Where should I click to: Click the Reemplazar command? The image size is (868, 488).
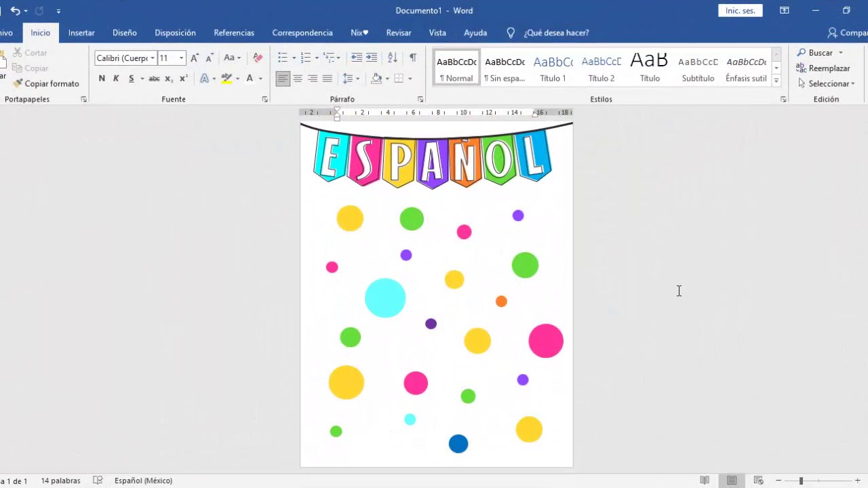(823, 68)
